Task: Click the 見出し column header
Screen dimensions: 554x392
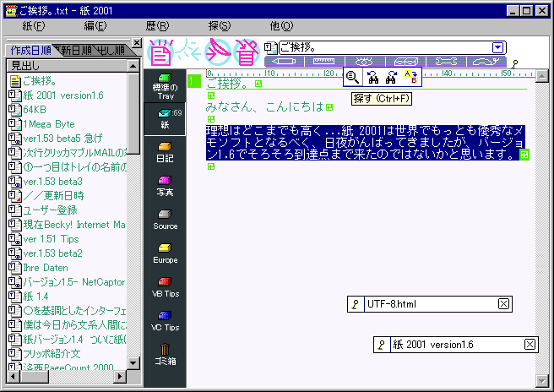Action: 67,66
